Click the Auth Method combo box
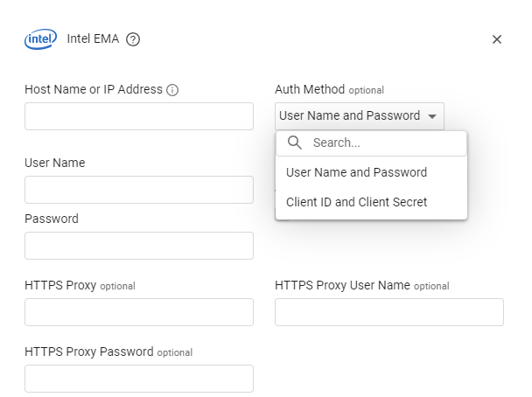Screen dimensions: 532x397 [x=350, y=116]
